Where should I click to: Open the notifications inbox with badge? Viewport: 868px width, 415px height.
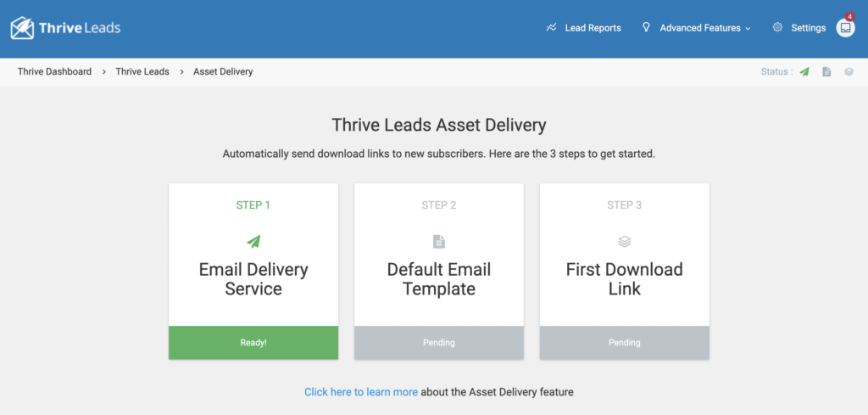(x=845, y=28)
